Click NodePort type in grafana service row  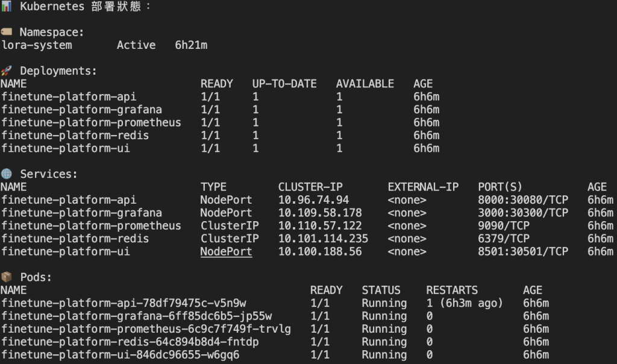tap(226, 213)
